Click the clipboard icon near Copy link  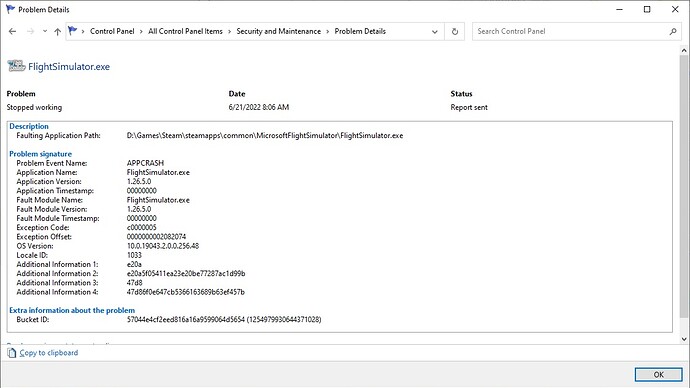[x=12, y=353]
